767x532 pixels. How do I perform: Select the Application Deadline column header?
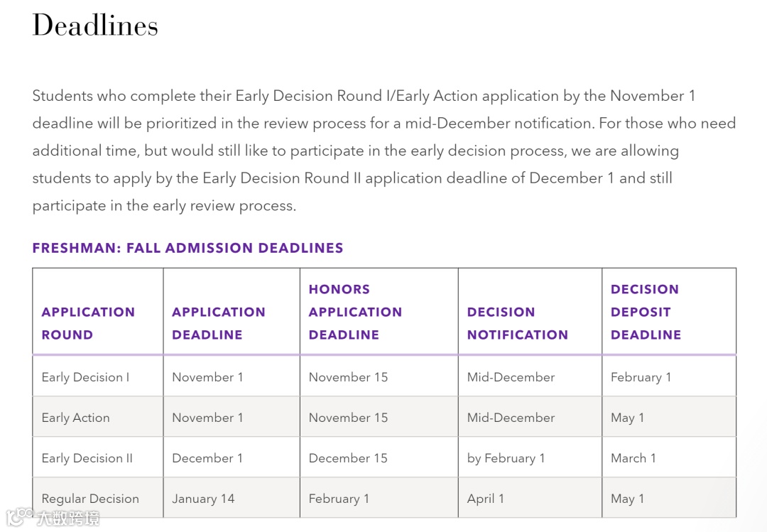[x=218, y=323]
